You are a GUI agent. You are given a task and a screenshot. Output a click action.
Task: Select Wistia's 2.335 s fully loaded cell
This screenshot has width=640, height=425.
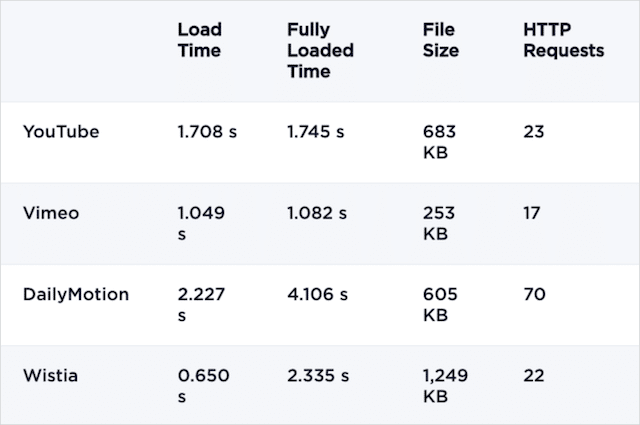[x=317, y=375]
